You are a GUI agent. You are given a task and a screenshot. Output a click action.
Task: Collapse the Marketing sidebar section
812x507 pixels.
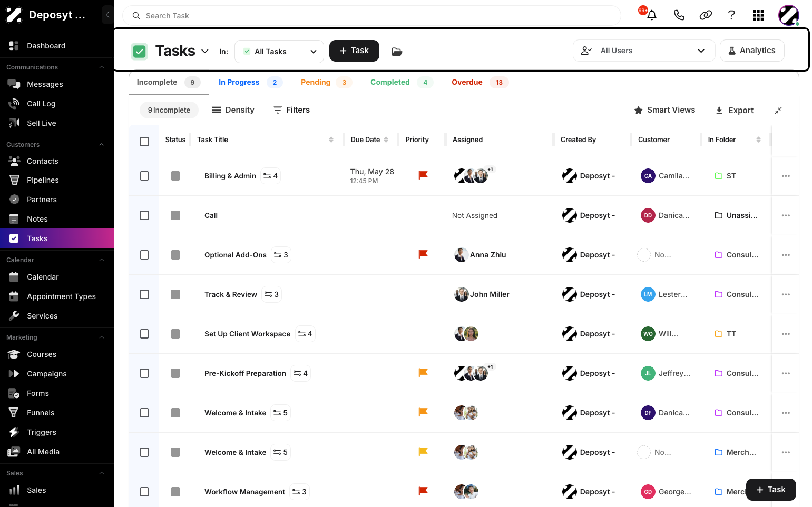click(x=102, y=337)
